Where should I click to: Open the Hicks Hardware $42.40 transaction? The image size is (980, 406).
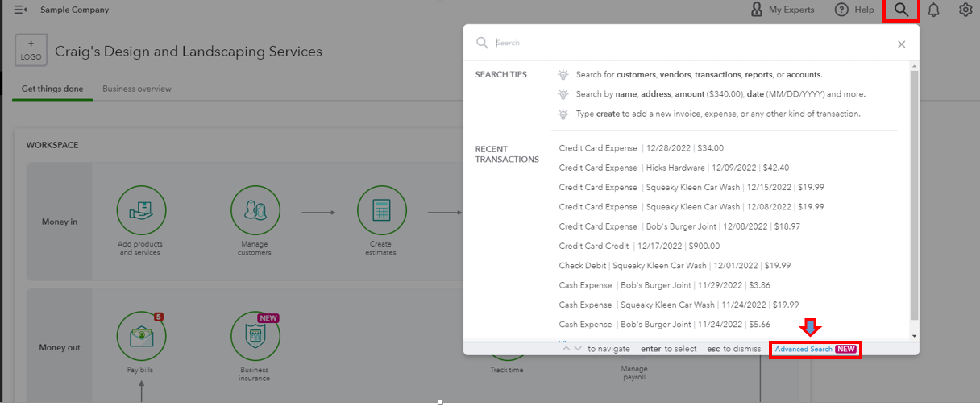pos(674,168)
